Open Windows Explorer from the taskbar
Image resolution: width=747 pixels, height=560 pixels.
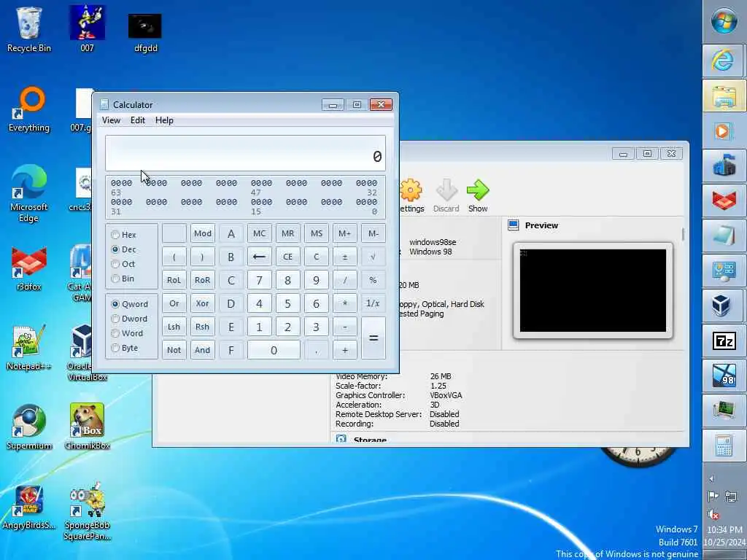[x=724, y=96]
